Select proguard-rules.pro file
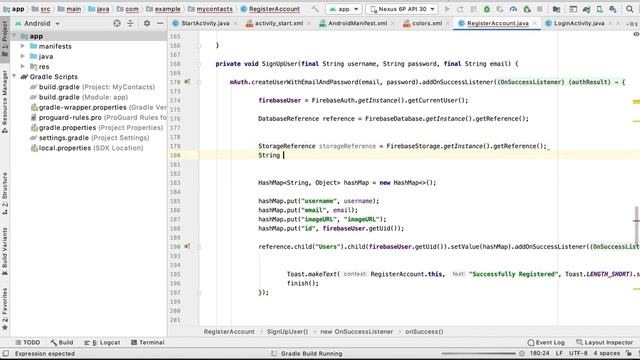 (98, 118)
